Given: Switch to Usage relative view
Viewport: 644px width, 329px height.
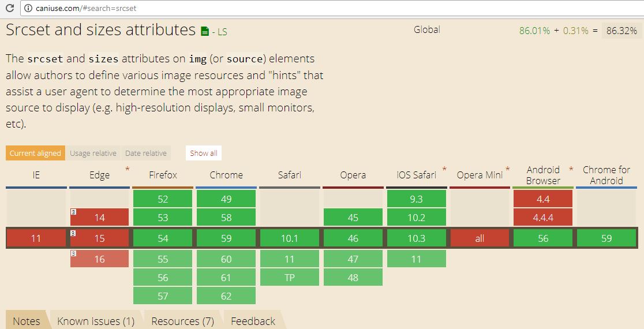Looking at the screenshot, I should (x=93, y=153).
